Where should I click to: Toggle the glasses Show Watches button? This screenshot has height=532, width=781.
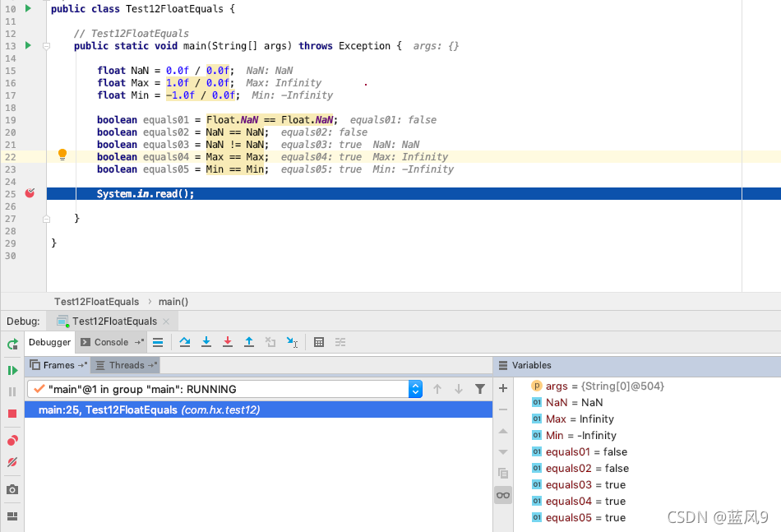[x=503, y=495]
